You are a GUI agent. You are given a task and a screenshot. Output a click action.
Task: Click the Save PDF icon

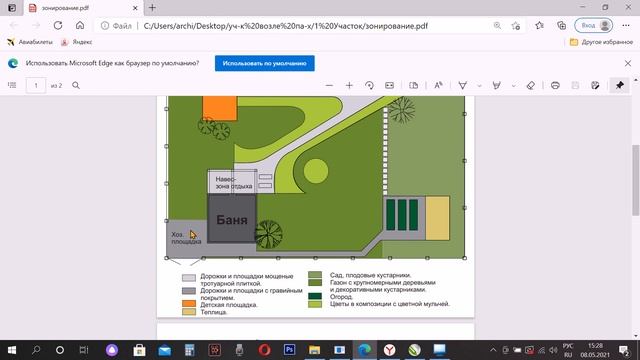(x=575, y=85)
